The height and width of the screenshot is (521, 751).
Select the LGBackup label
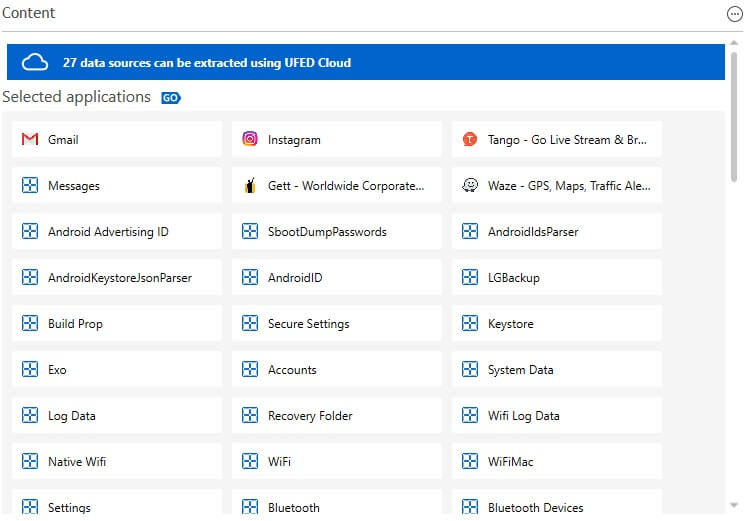pos(513,278)
